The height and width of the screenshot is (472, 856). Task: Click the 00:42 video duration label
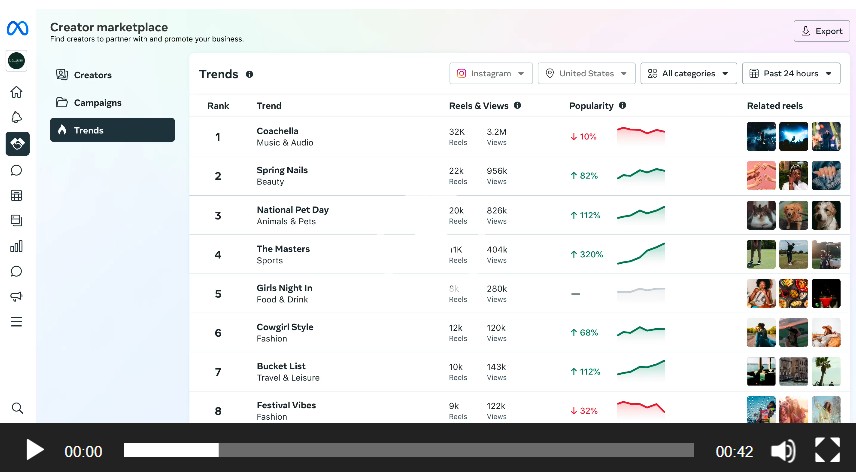pyautogui.click(x=734, y=452)
